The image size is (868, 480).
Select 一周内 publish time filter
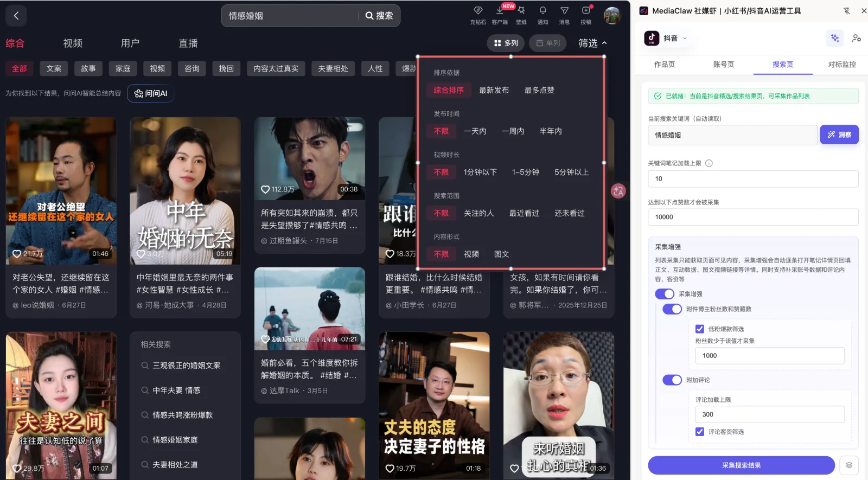point(513,131)
